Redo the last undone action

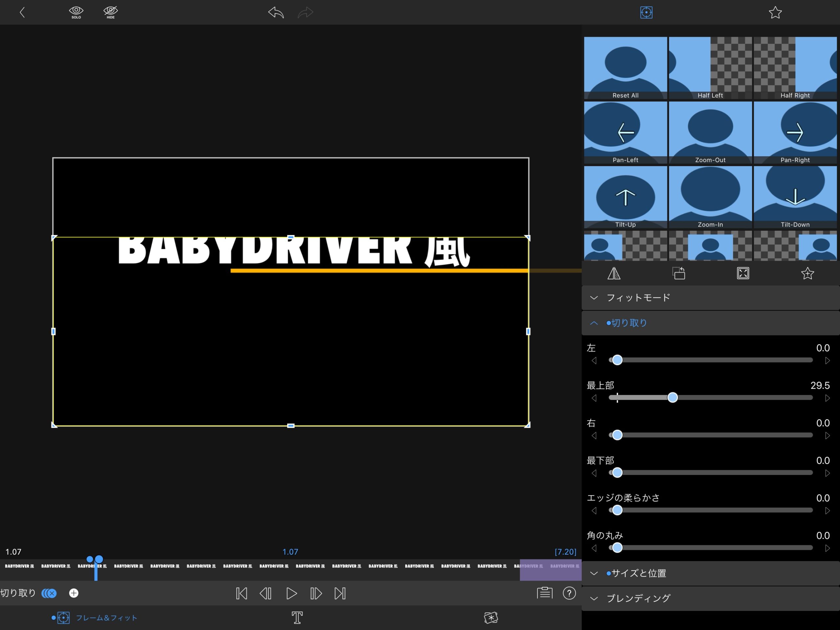[305, 12]
